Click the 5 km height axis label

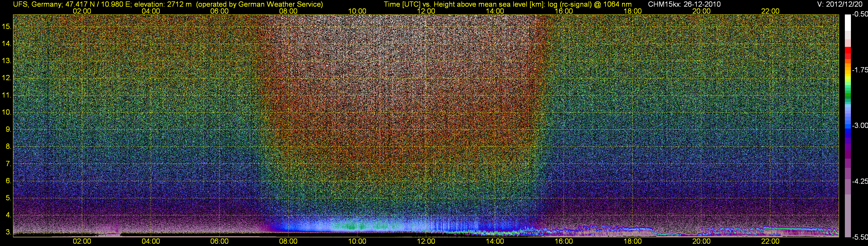tap(8, 198)
